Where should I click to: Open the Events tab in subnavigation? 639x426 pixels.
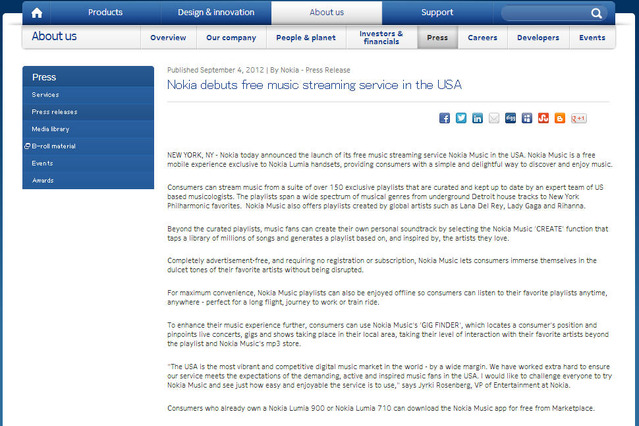(x=592, y=38)
